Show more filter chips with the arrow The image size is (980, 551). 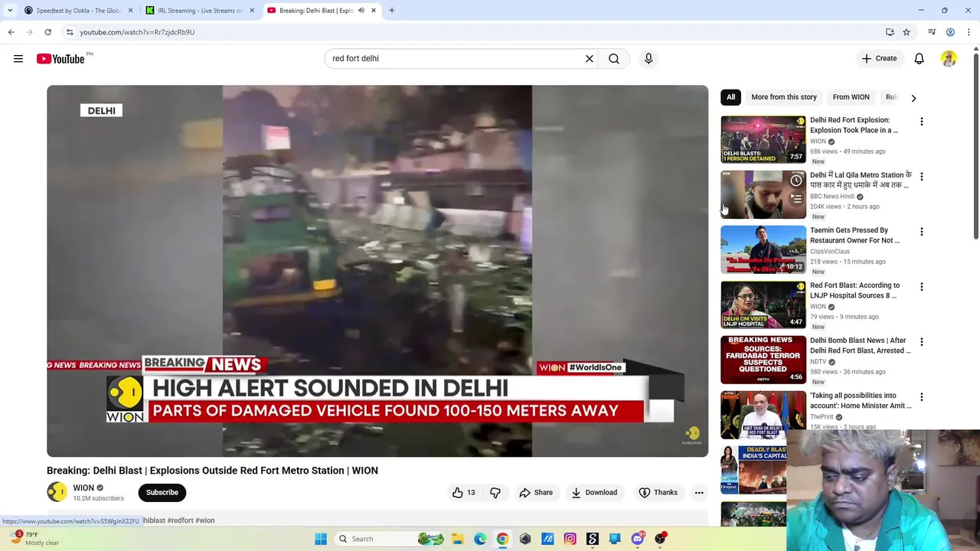(x=913, y=98)
